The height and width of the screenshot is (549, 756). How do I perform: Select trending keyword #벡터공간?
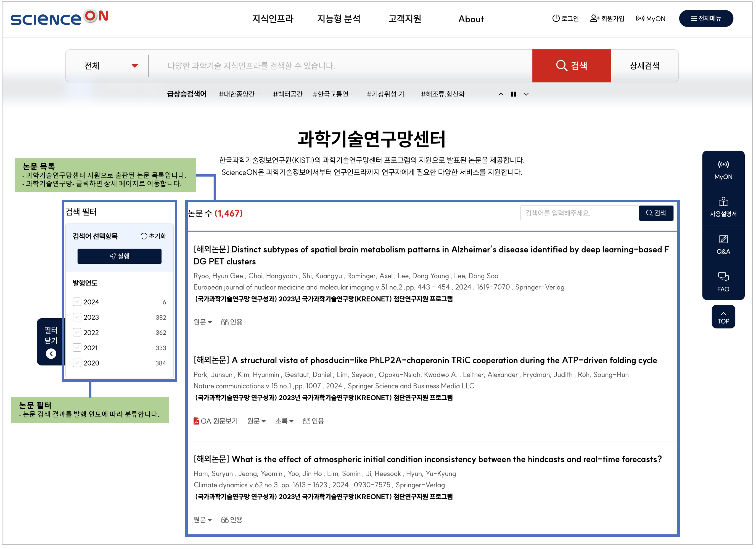[288, 94]
